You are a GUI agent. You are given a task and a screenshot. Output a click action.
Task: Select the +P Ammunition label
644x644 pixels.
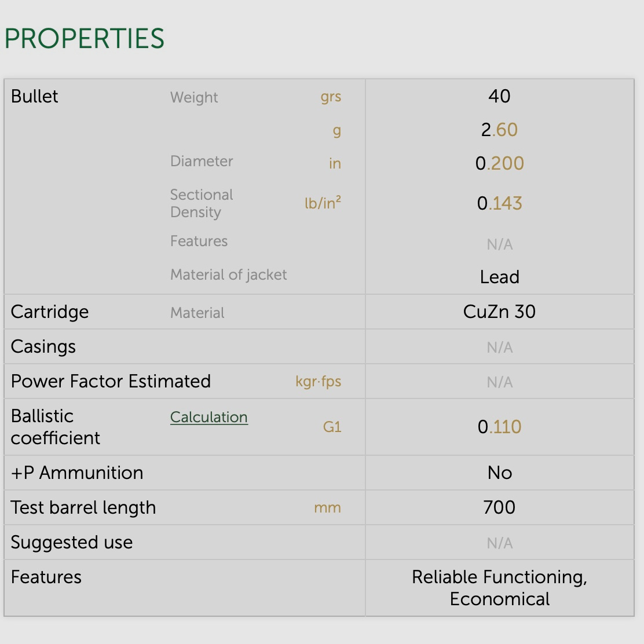pos(77,473)
